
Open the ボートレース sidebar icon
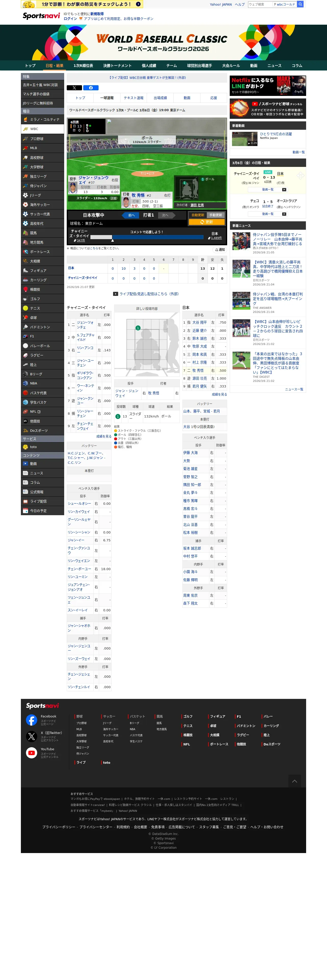(25, 252)
